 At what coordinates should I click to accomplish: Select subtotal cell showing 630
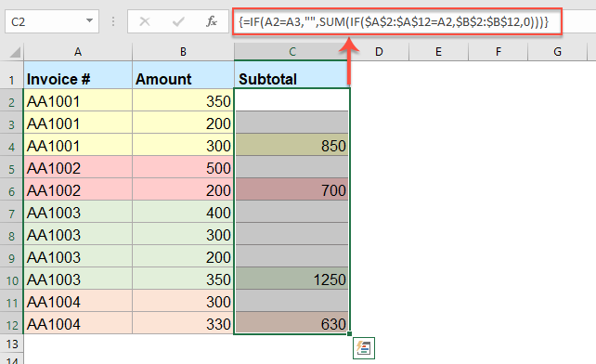click(x=292, y=323)
